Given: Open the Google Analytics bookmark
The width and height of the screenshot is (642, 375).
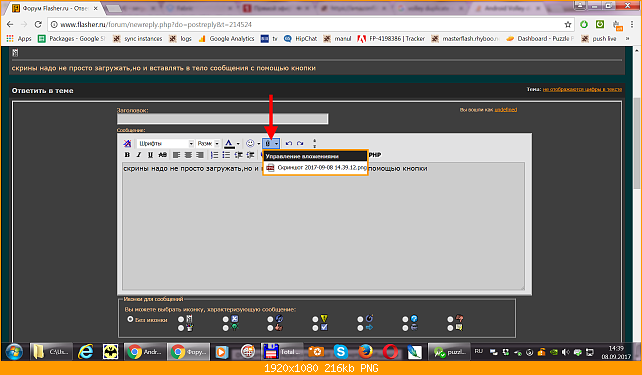Looking at the screenshot, I should (x=226, y=38).
